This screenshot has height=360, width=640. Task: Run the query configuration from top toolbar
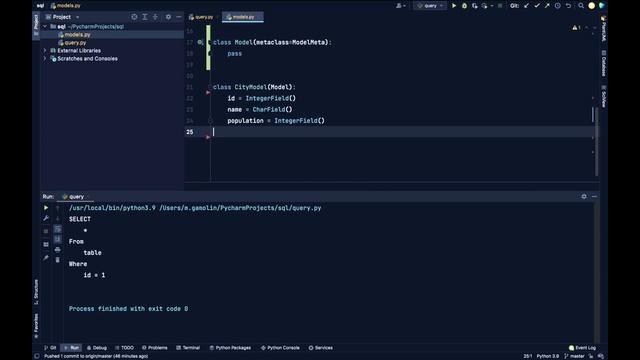pyautogui.click(x=453, y=6)
